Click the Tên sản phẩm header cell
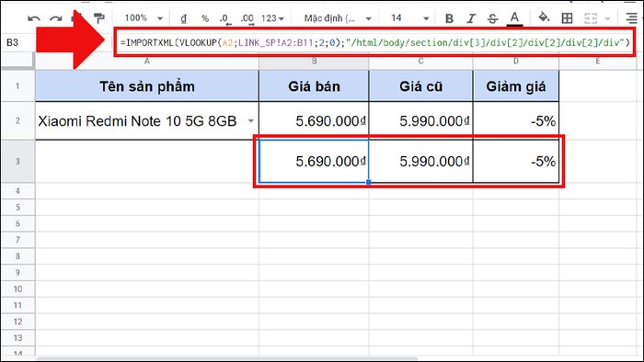Viewport: 644px width, 362px height. point(147,86)
